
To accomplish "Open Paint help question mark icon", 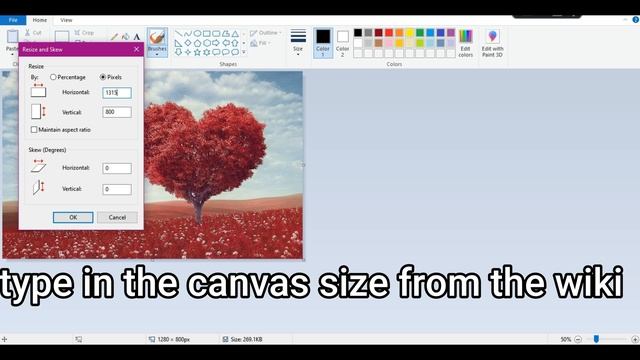I will point(636,20).
